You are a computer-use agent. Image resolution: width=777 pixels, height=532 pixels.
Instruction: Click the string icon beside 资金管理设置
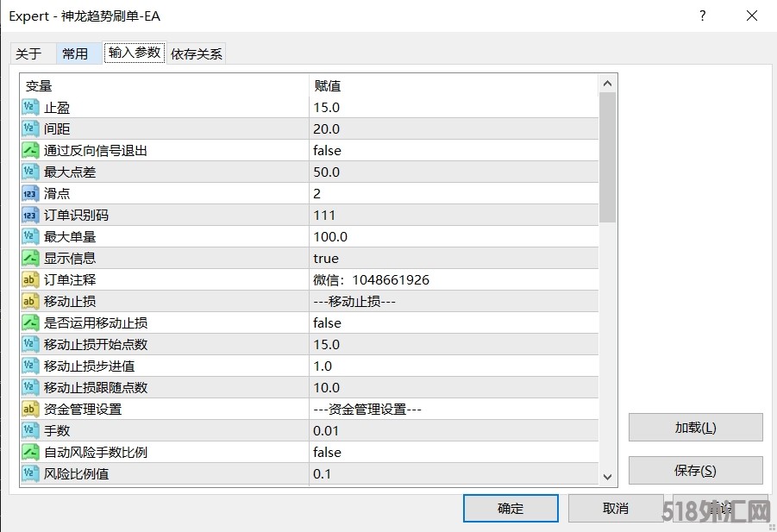pos(30,410)
